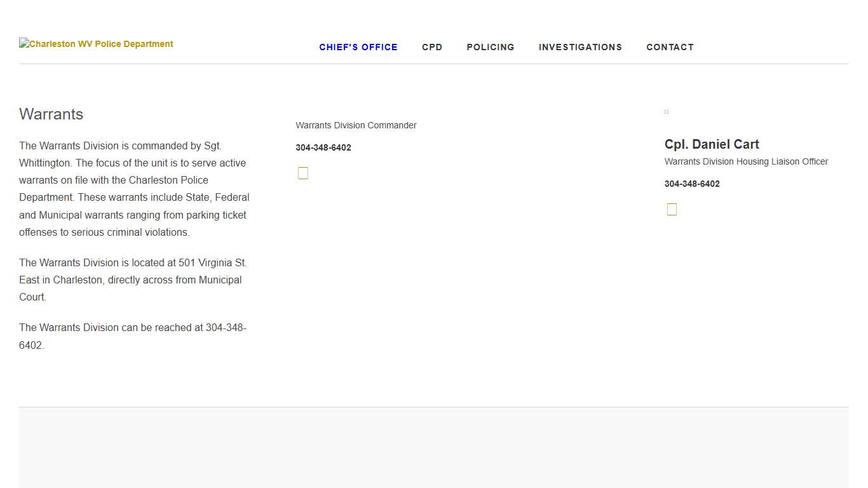Click the sentence saying division can be reached
The width and height of the screenshot is (868, 488).
point(133,336)
